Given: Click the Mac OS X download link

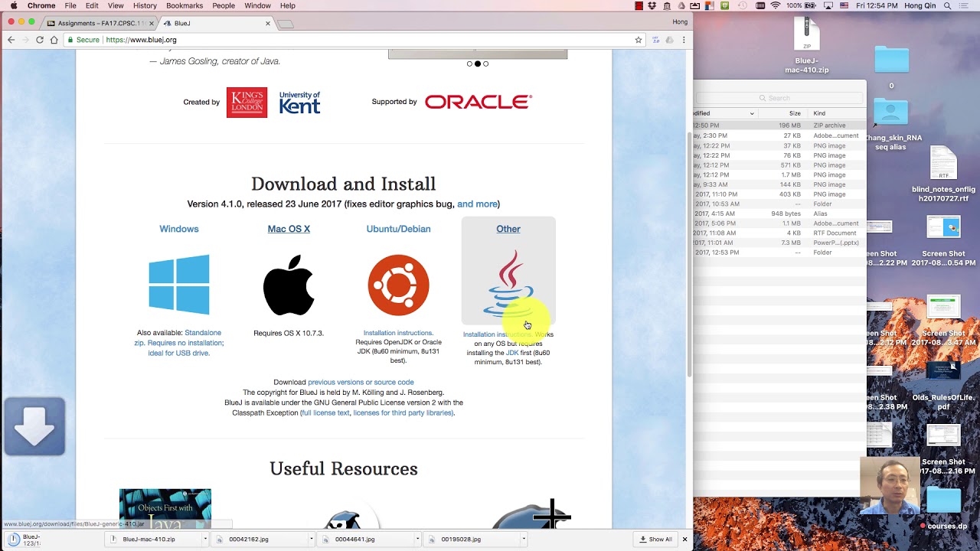Looking at the screenshot, I should [x=289, y=229].
